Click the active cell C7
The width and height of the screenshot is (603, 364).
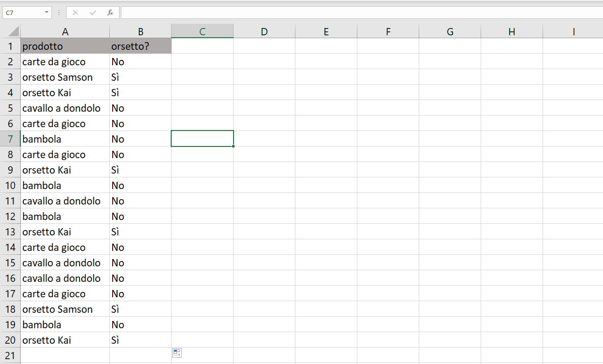click(202, 139)
